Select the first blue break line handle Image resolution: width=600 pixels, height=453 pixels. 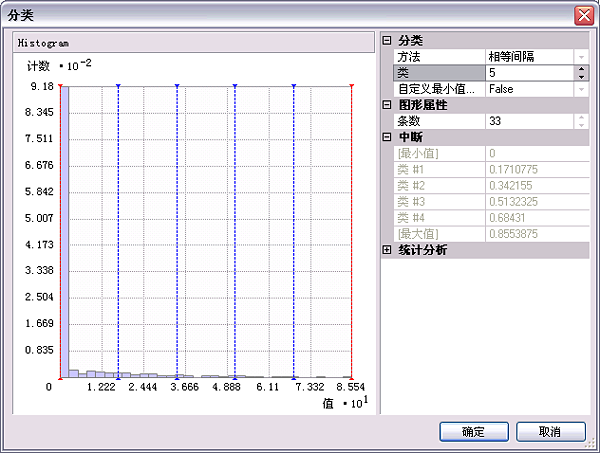118,87
